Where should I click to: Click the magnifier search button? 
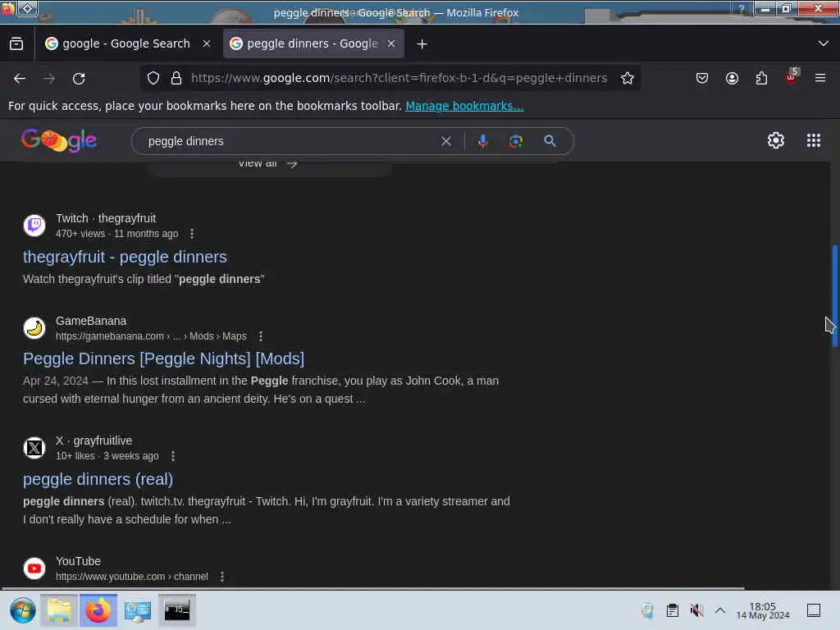click(x=550, y=141)
